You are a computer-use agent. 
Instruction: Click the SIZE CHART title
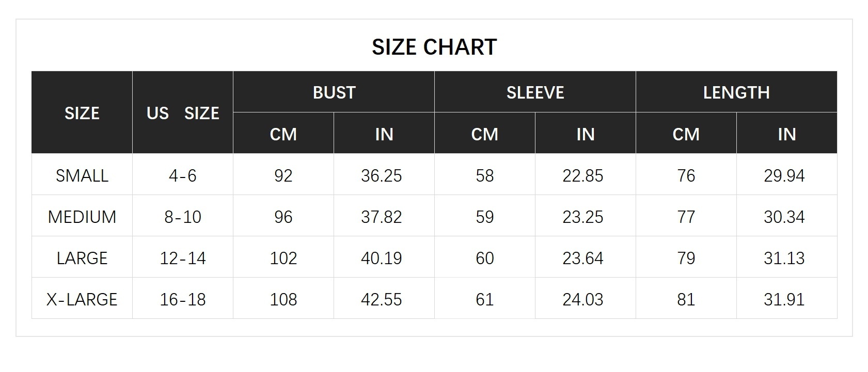coord(434,47)
